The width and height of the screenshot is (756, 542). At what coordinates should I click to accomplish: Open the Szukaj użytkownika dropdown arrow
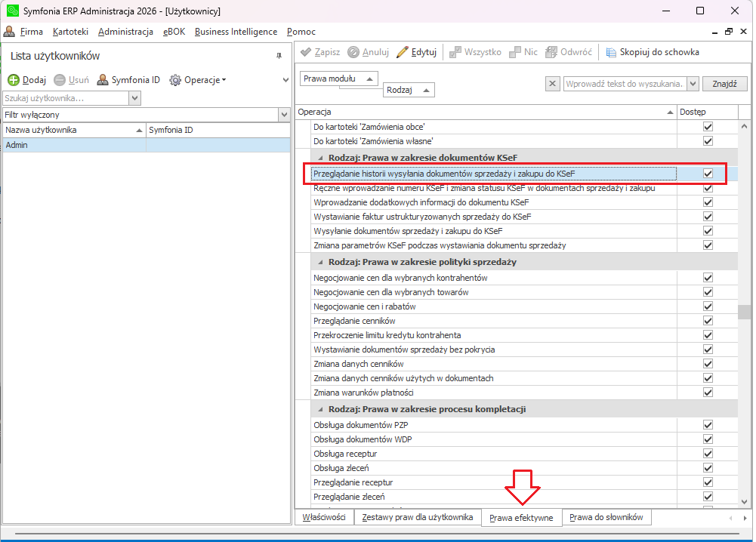click(134, 98)
